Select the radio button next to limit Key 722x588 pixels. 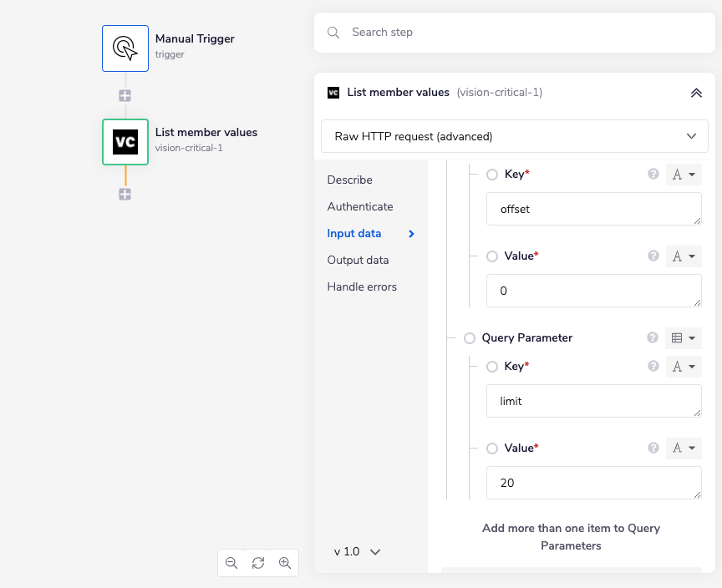pos(492,367)
